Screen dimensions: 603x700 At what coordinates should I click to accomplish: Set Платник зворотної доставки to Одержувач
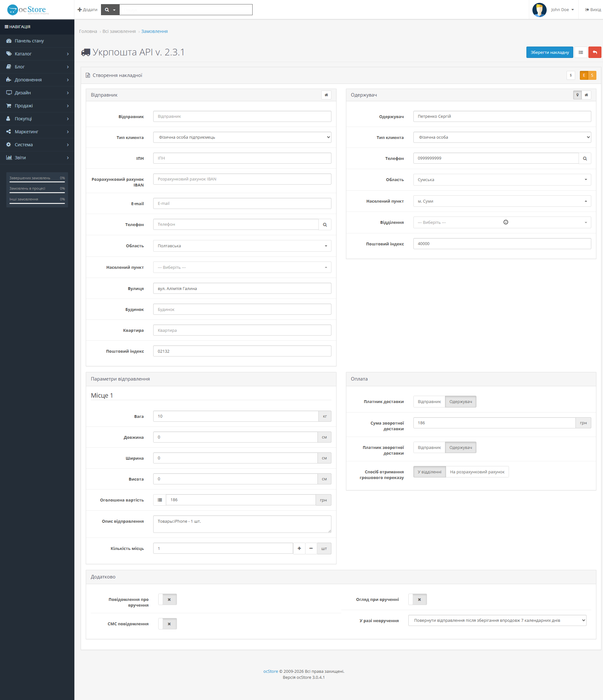coord(461,448)
